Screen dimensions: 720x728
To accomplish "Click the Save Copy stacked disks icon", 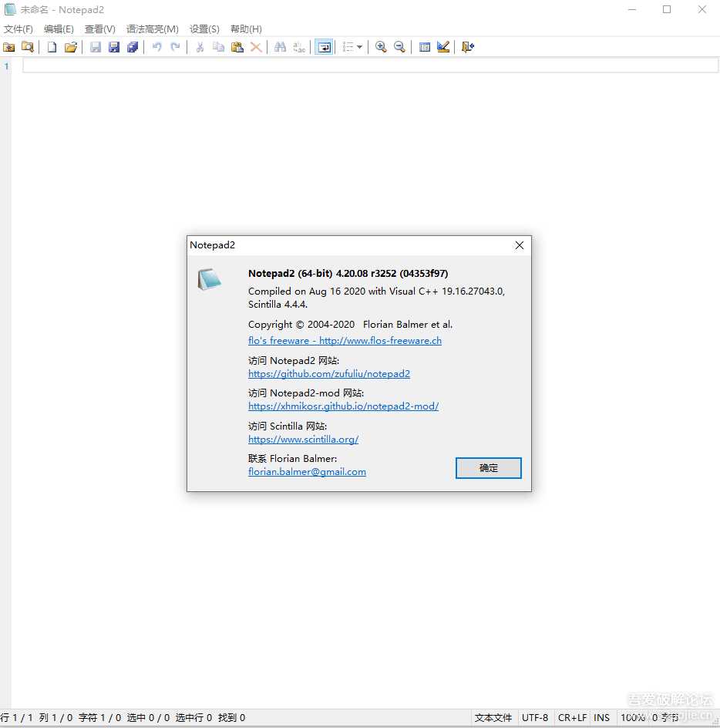I will tap(133, 47).
